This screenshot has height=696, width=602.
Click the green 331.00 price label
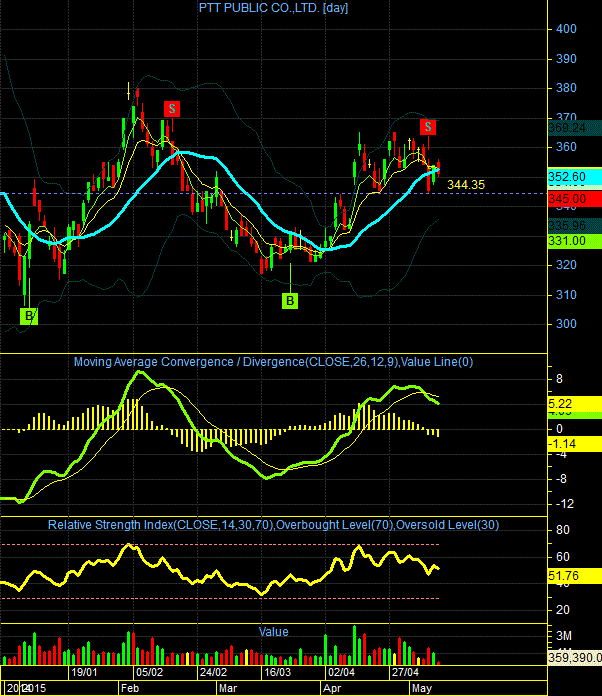574,241
